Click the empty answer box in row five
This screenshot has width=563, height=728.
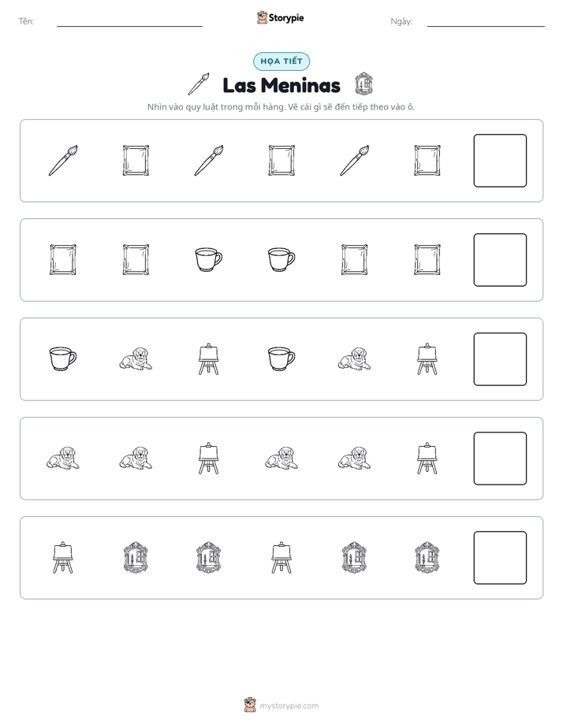tap(500, 558)
